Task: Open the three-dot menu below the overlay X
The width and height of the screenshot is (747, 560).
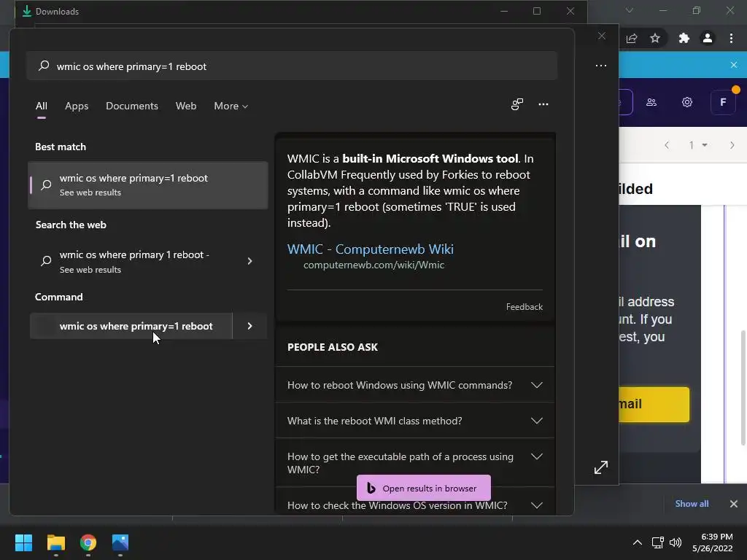Action: [x=601, y=66]
